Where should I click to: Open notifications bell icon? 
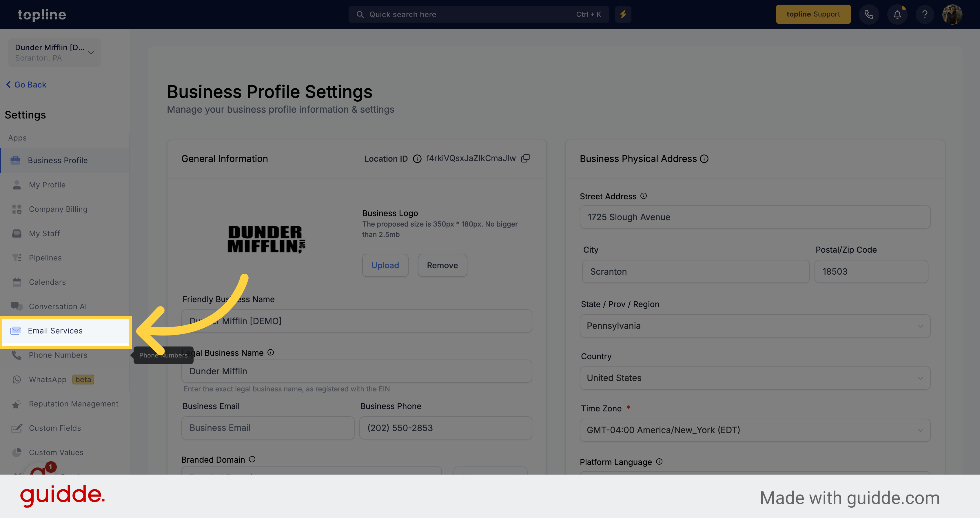pos(897,14)
